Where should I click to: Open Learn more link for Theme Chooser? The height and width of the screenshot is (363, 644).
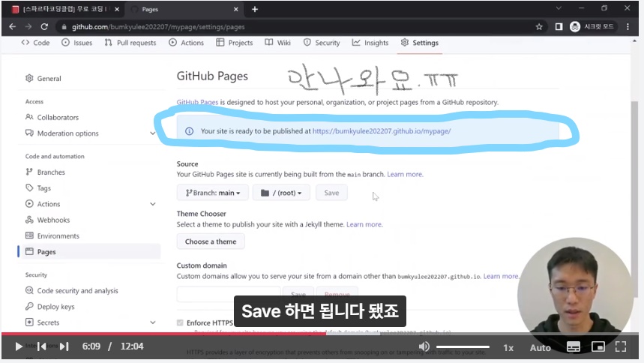tap(364, 224)
